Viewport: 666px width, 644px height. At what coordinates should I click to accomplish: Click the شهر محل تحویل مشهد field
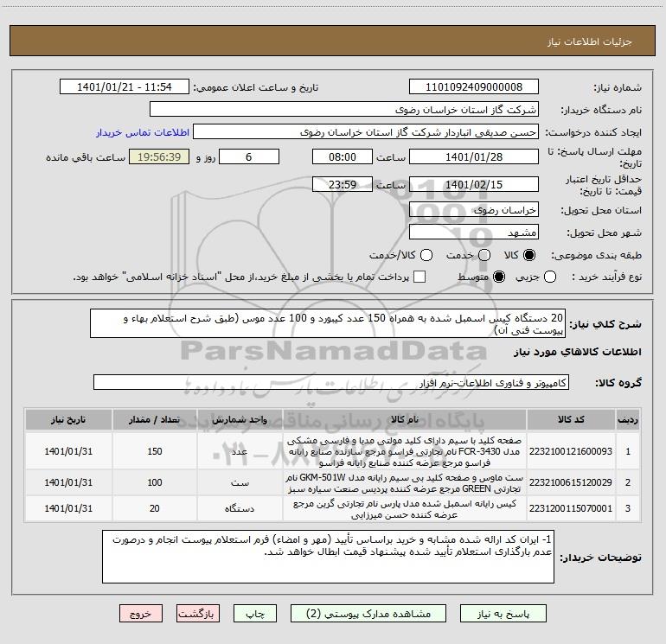[x=474, y=233]
